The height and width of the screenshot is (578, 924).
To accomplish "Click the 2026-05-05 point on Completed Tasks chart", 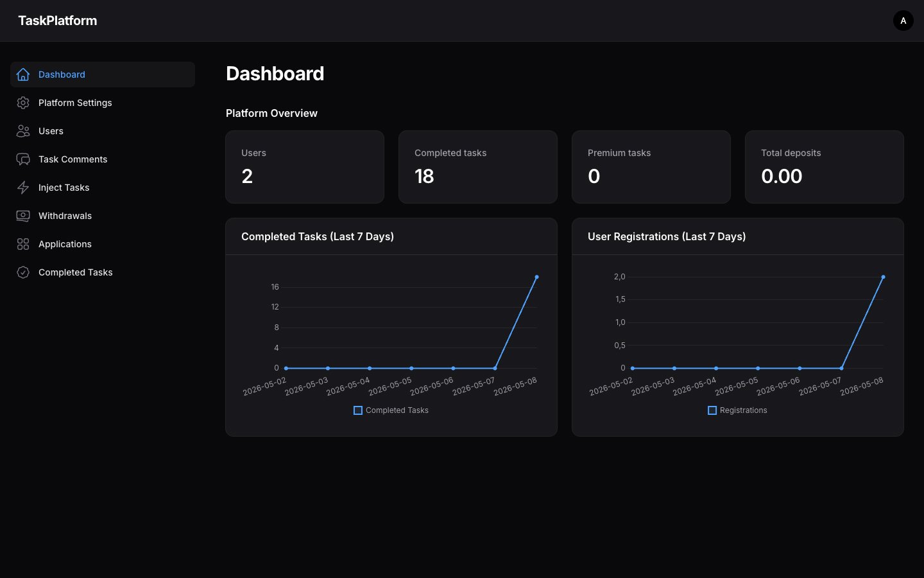I will (411, 368).
